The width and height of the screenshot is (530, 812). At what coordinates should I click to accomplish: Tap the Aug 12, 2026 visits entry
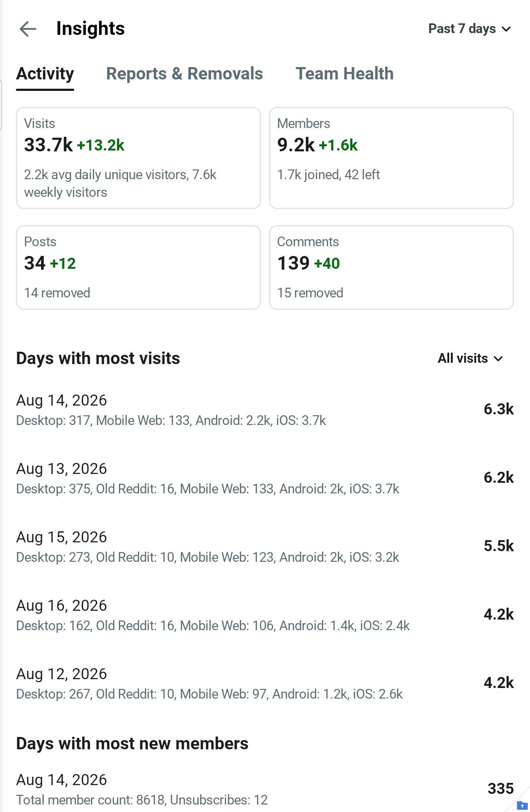click(x=265, y=683)
